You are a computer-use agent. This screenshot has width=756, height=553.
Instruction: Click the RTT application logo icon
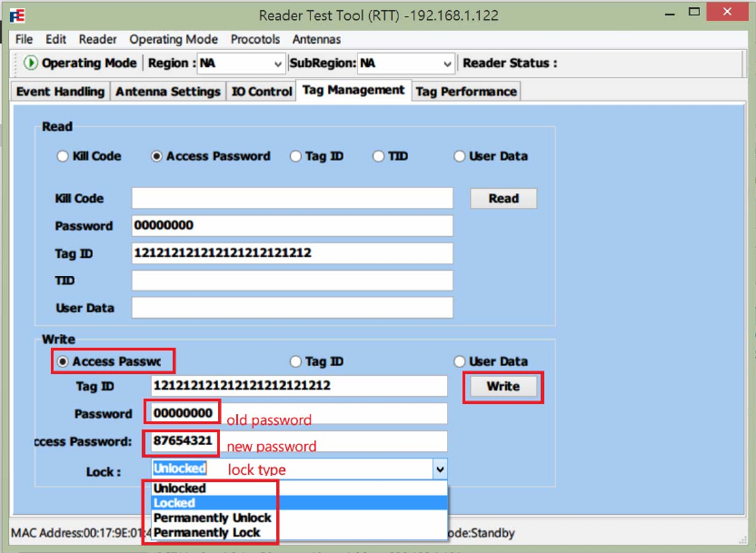pos(17,15)
